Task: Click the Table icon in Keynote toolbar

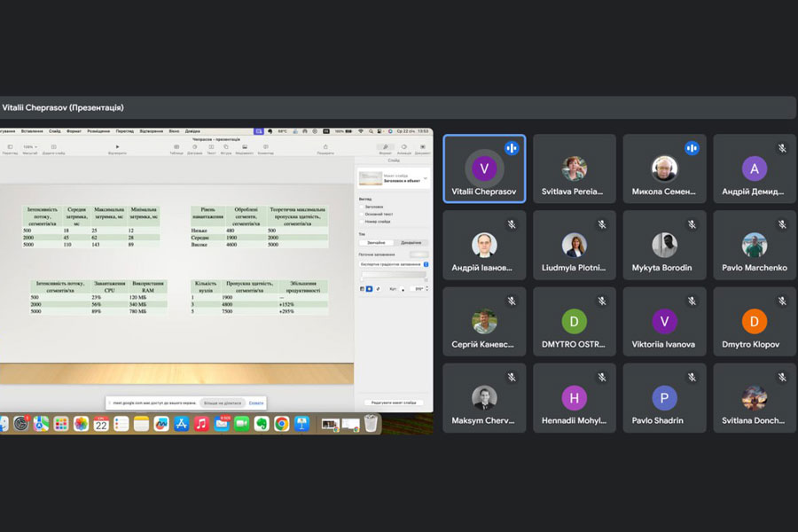Action: (176, 147)
